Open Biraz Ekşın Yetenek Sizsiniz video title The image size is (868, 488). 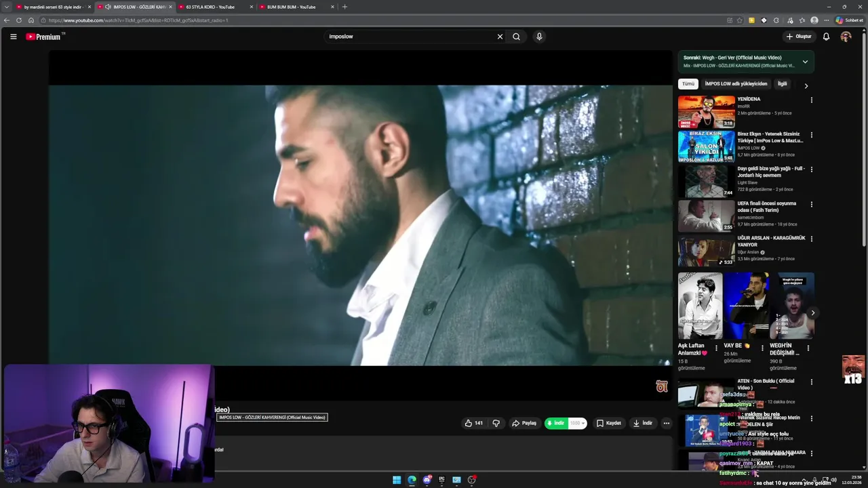click(x=770, y=137)
